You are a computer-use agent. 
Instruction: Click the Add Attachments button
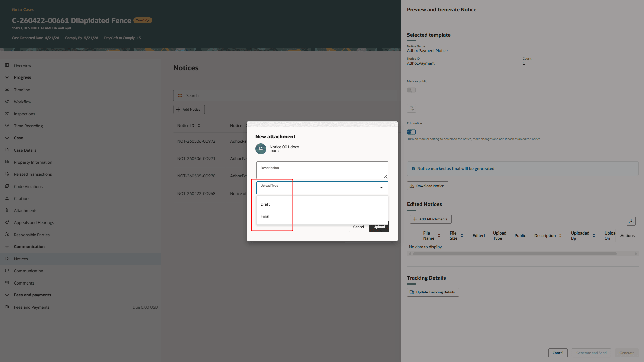pyautogui.click(x=430, y=219)
